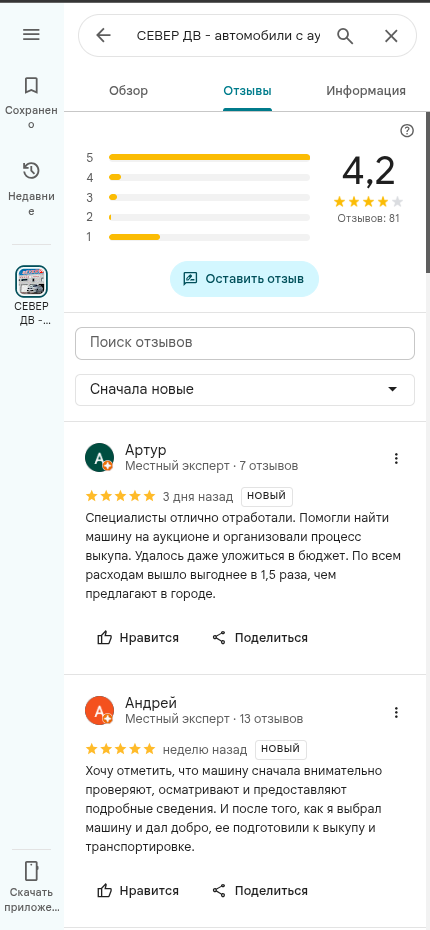430x930 pixels.
Task: Open the rating help question-mark icon
Action: (407, 131)
